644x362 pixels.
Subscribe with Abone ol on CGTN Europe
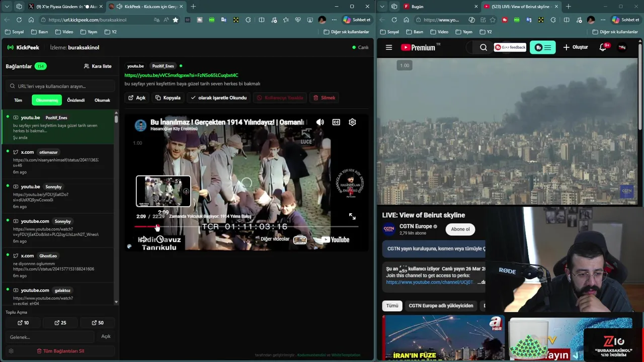460,229
